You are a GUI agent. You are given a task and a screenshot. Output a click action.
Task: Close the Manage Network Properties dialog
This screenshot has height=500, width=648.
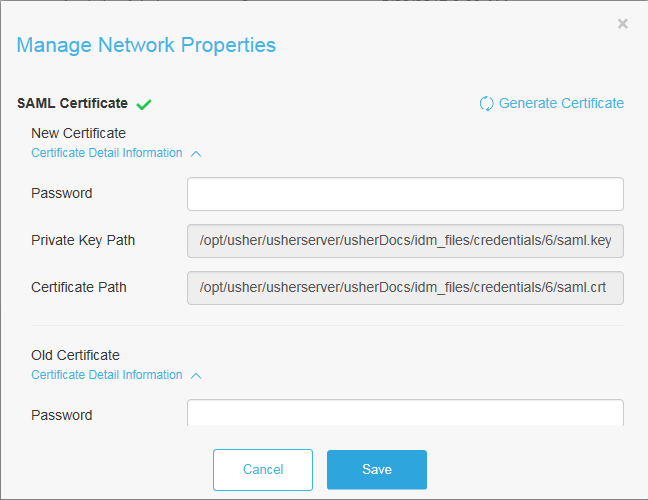(x=622, y=24)
